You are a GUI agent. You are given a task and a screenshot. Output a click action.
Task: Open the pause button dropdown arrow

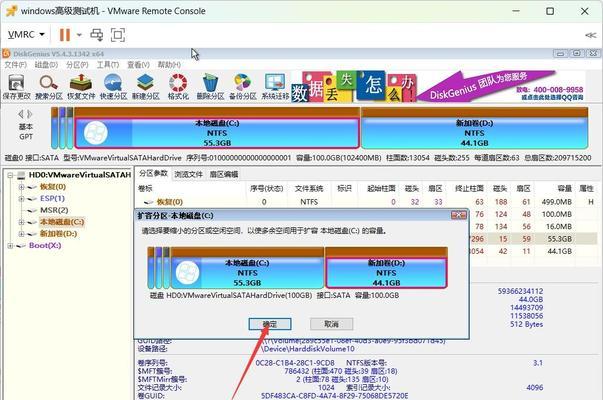[79, 35]
